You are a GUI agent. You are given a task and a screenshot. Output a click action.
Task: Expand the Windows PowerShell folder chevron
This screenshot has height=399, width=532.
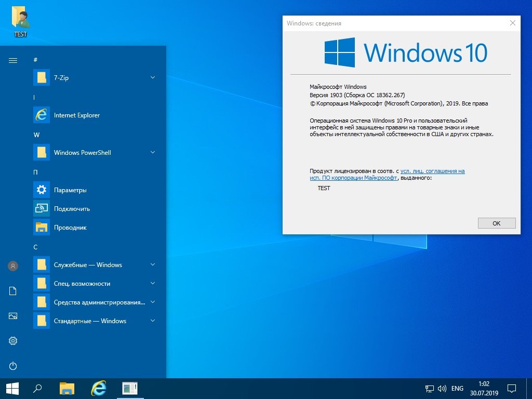point(153,152)
